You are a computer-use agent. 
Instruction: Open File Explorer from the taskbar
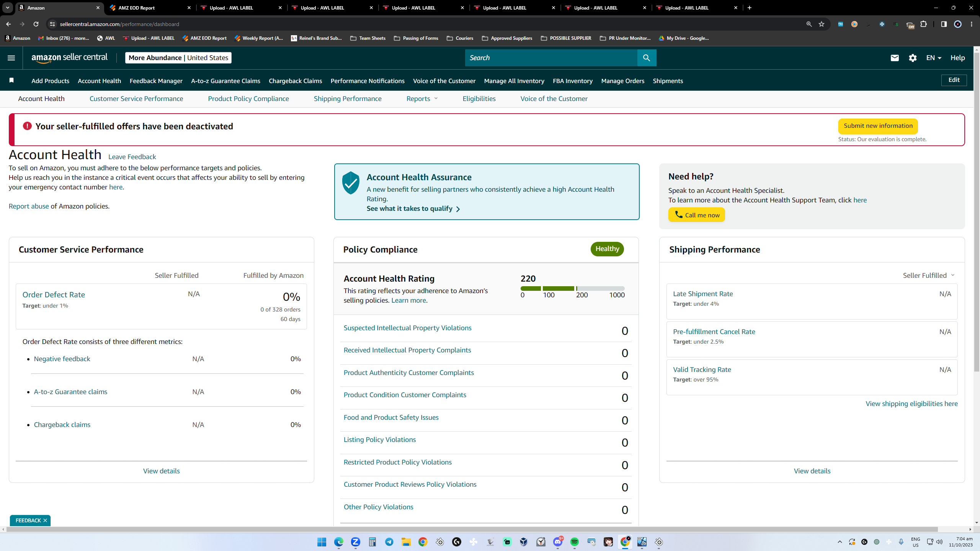point(406,542)
